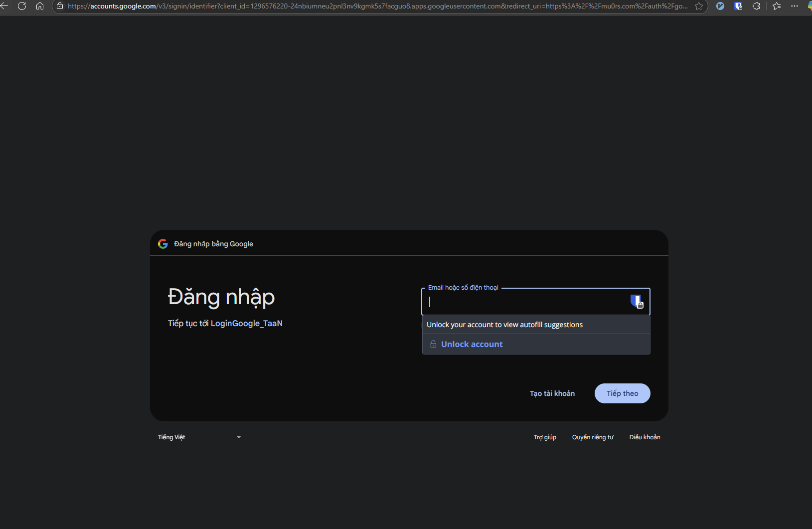Viewport: 812px width, 529px height.
Task: Open the Extensions puzzle-piece icon
Action: point(756,6)
